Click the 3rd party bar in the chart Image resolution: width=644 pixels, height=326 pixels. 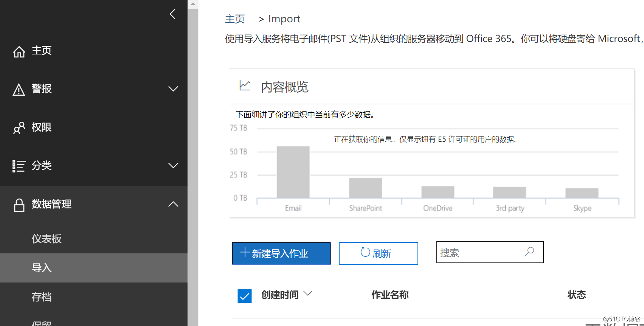(x=509, y=192)
